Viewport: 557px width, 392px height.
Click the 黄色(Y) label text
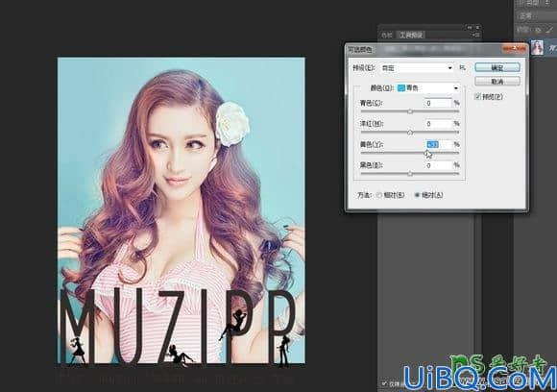point(372,145)
